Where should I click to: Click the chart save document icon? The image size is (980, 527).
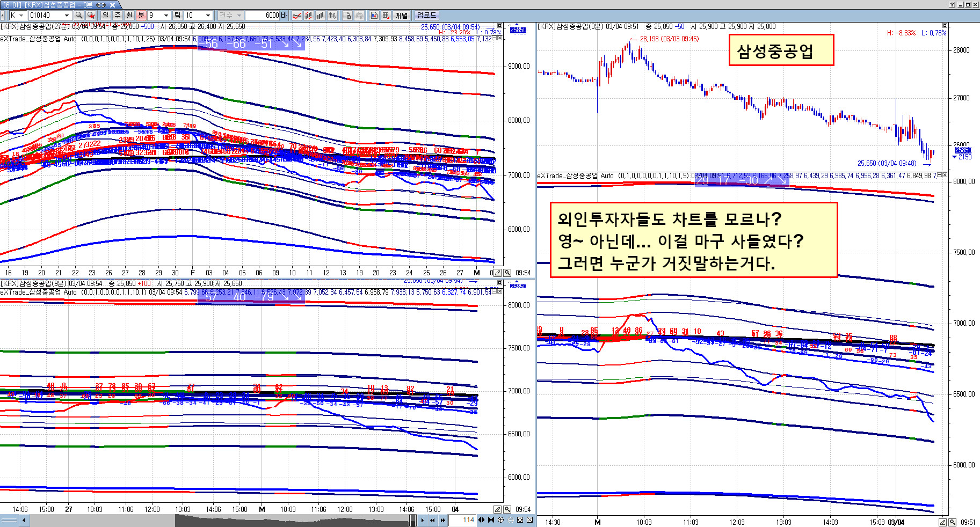347,16
